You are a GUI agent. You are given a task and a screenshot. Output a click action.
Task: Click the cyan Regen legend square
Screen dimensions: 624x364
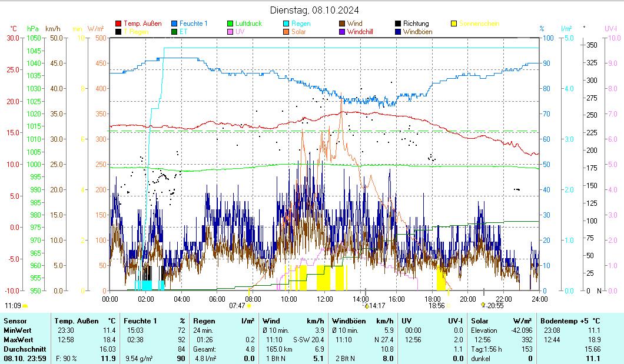286,24
